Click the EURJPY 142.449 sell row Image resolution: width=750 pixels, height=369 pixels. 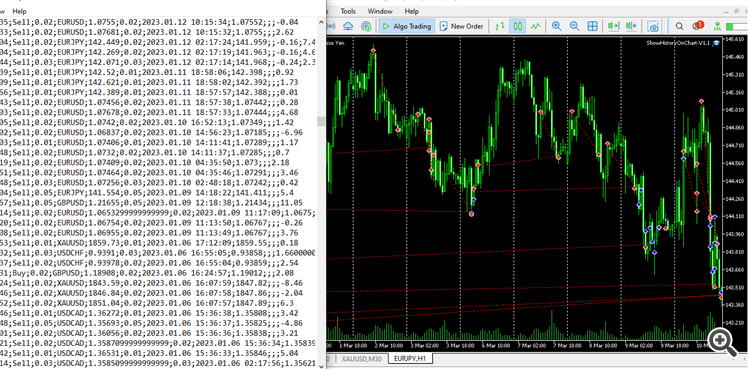(158, 42)
